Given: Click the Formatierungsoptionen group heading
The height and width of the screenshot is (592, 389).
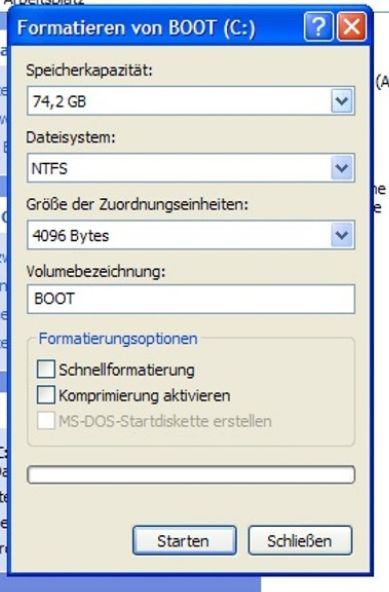Looking at the screenshot, I should [118, 338].
